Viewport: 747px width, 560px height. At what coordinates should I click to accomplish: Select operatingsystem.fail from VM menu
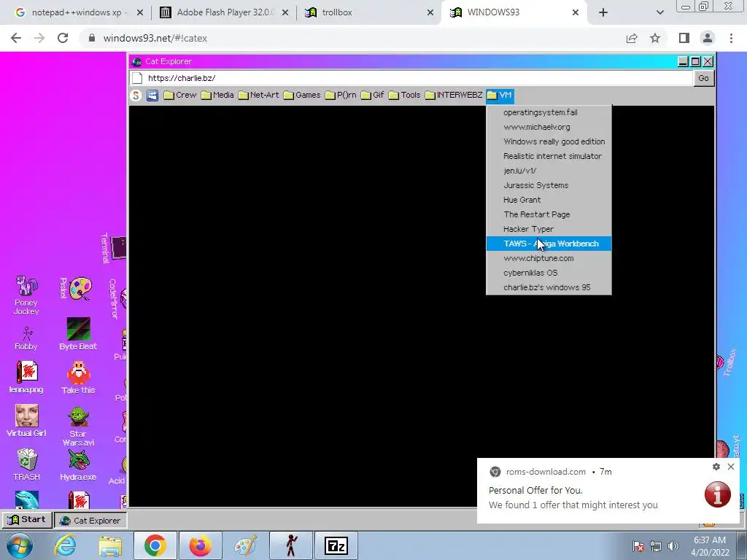coord(549,112)
